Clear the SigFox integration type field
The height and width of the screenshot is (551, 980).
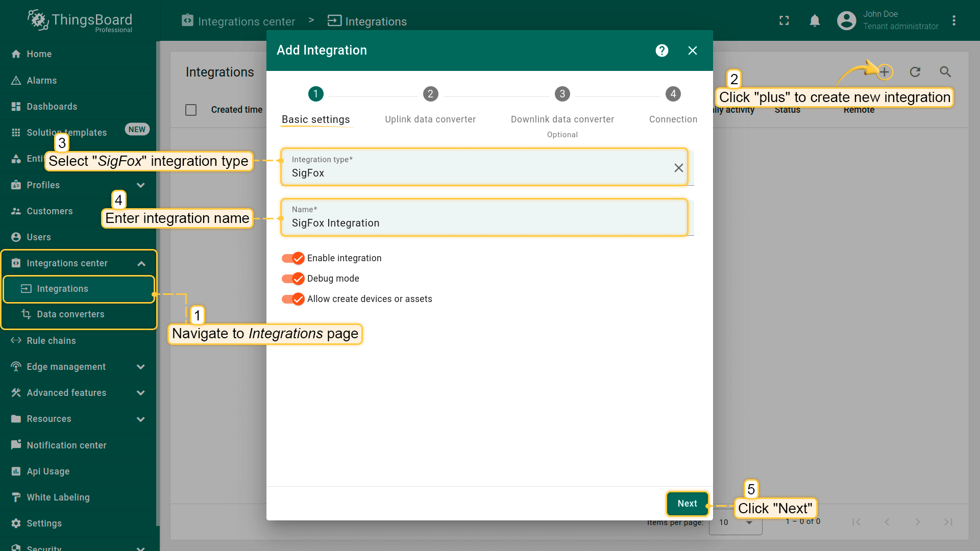[678, 168]
